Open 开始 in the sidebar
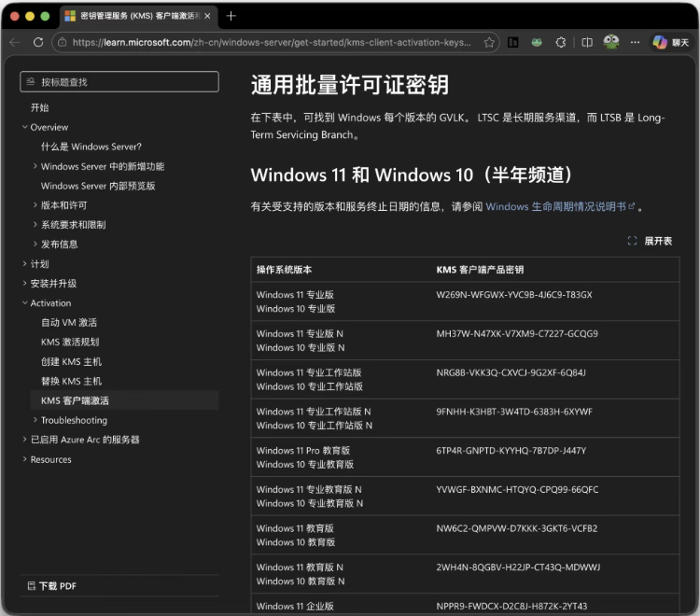Image resolution: width=700 pixels, height=616 pixels. [x=40, y=107]
